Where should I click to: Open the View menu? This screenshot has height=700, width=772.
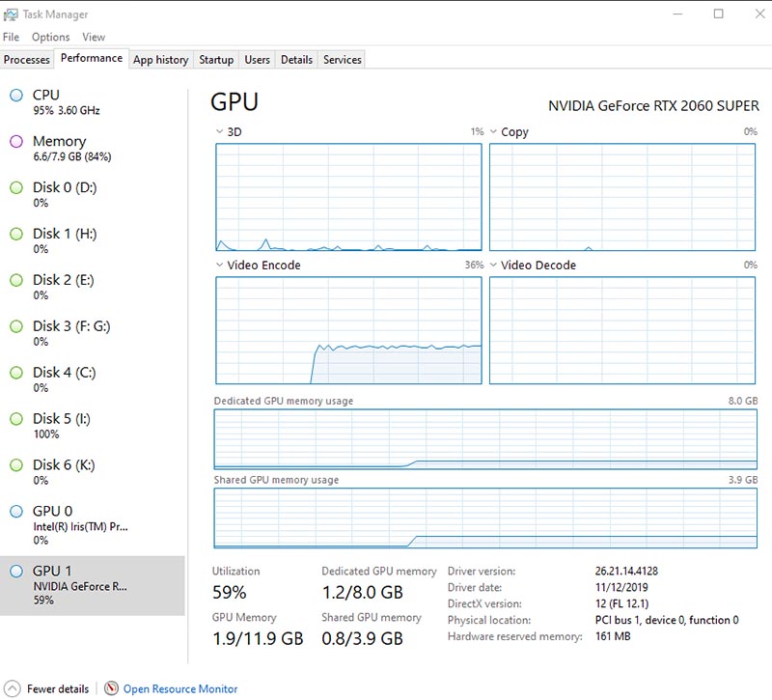click(94, 37)
